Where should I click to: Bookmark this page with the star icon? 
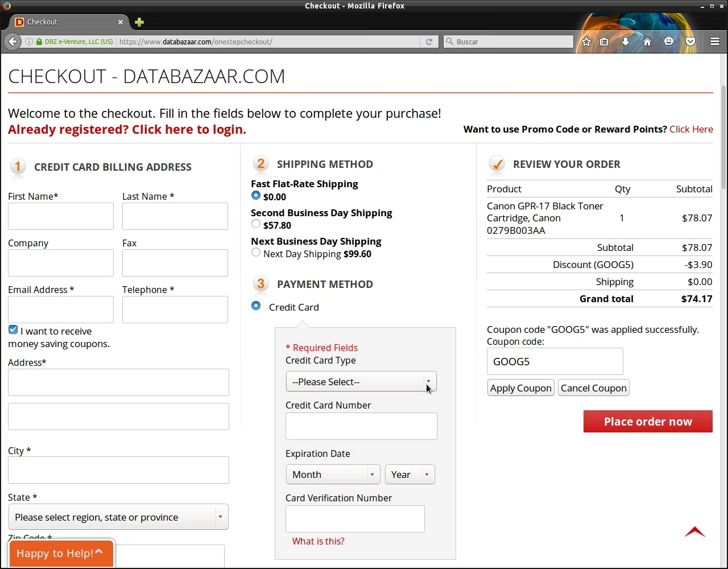click(586, 42)
